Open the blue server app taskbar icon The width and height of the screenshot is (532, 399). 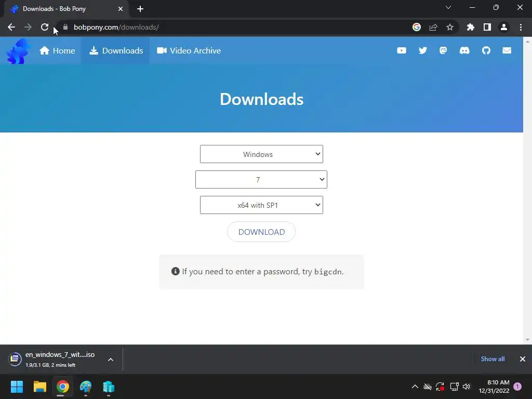[109, 387]
